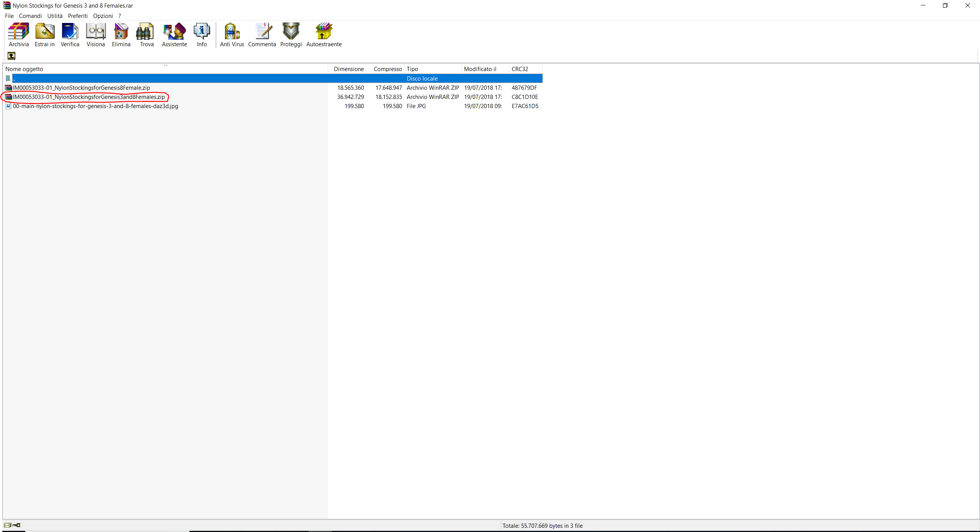Image resolution: width=980 pixels, height=532 pixels.
Task: Click compressed size 17.648.947
Action: [x=388, y=87]
